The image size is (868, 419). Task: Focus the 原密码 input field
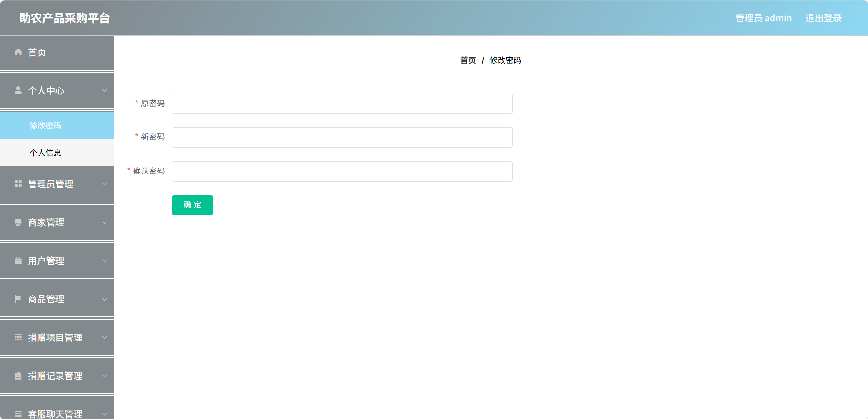click(342, 104)
